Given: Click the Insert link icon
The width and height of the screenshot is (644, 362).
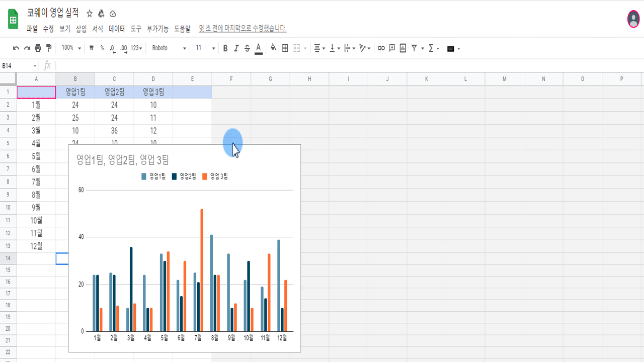Looking at the screenshot, I should [381, 48].
